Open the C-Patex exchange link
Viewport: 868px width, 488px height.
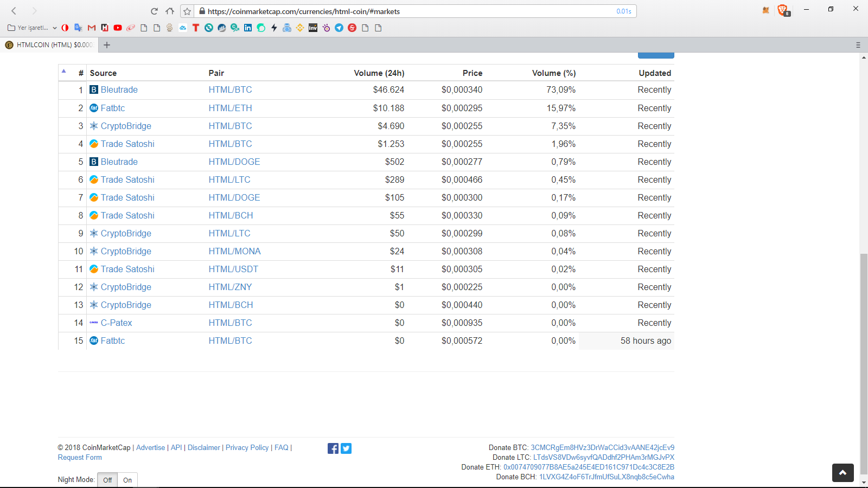coord(117,323)
